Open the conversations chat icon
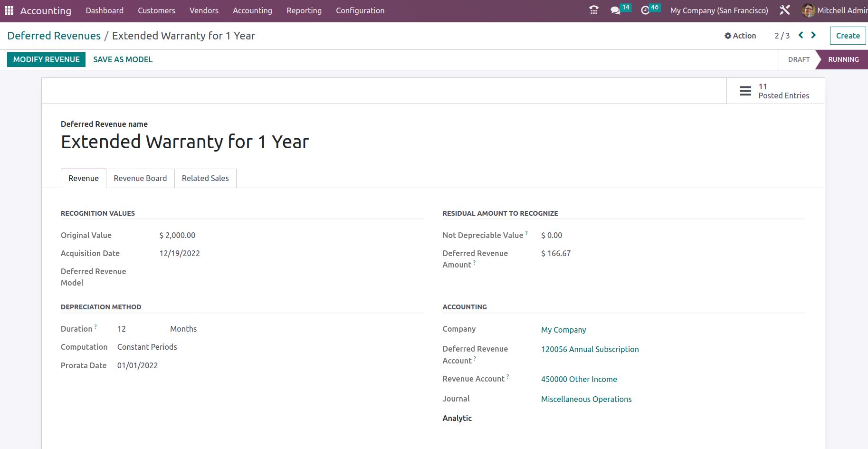 pyautogui.click(x=615, y=10)
